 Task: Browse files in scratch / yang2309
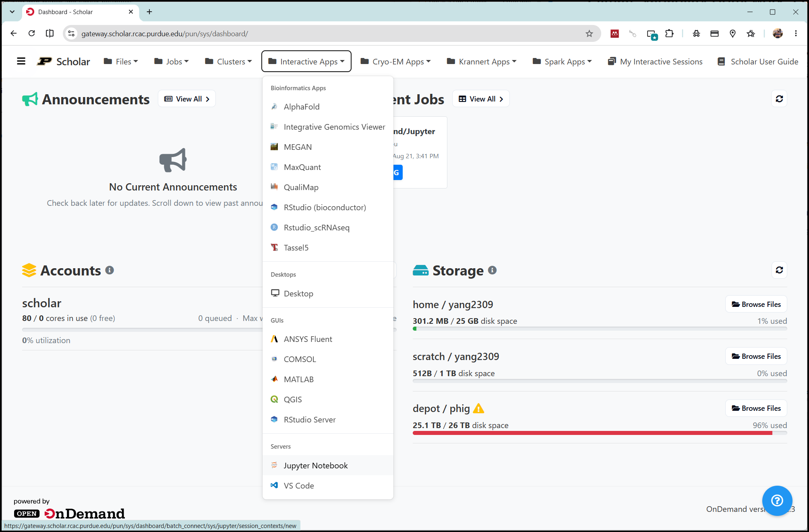pos(756,356)
